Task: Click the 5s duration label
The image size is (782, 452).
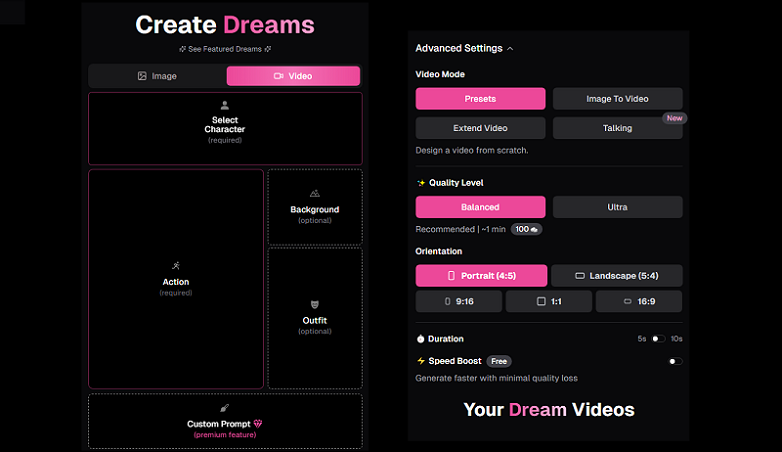Action: tap(641, 339)
